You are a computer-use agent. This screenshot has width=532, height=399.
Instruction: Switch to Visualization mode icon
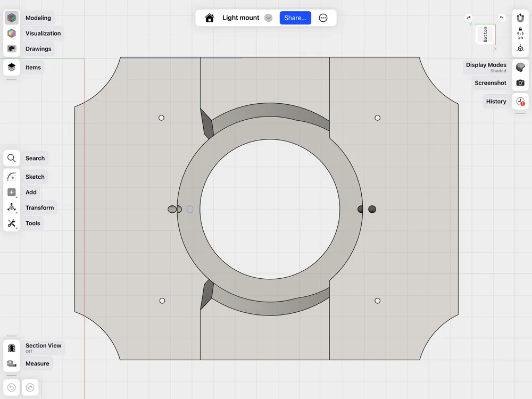coord(12,33)
